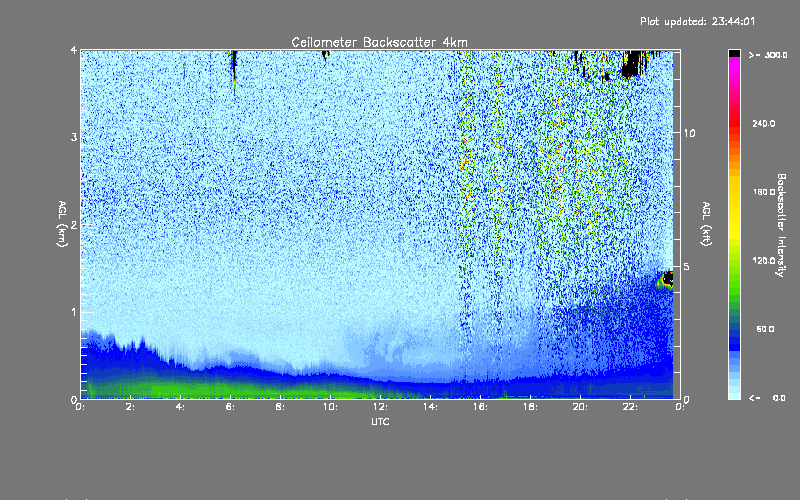Click the 5 tick on the kft axis
Viewport: 800px width, 500px height.
click(x=687, y=266)
